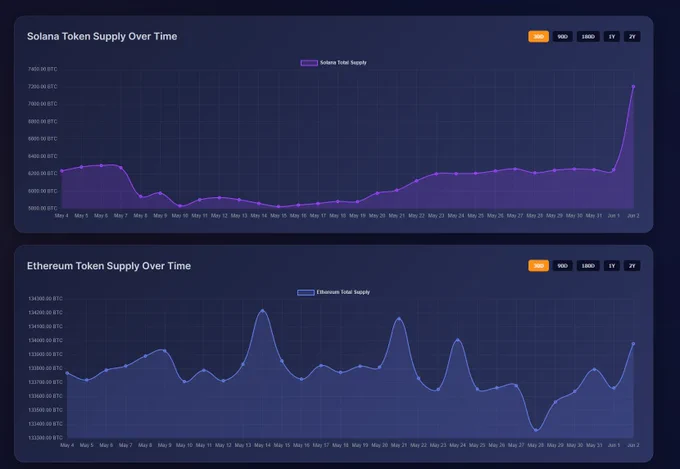The image size is (680, 469).
Task: Switch the Ethereum chart to the 180D range
Action: 588,266
